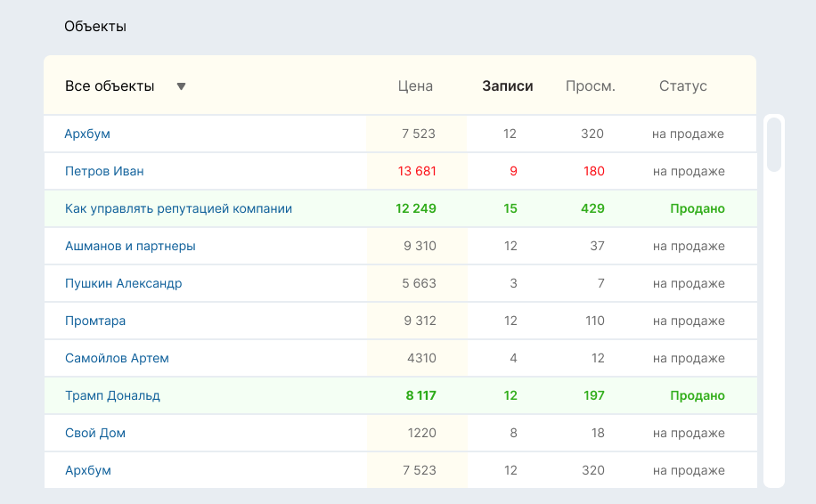Click price 4310

[x=421, y=358]
